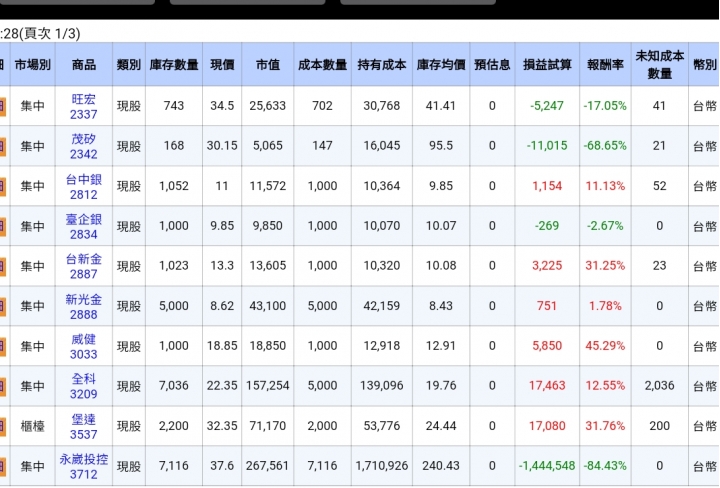This screenshot has width=720, height=488.
Task: Click the 預估息 column header
Action: pyautogui.click(x=492, y=65)
